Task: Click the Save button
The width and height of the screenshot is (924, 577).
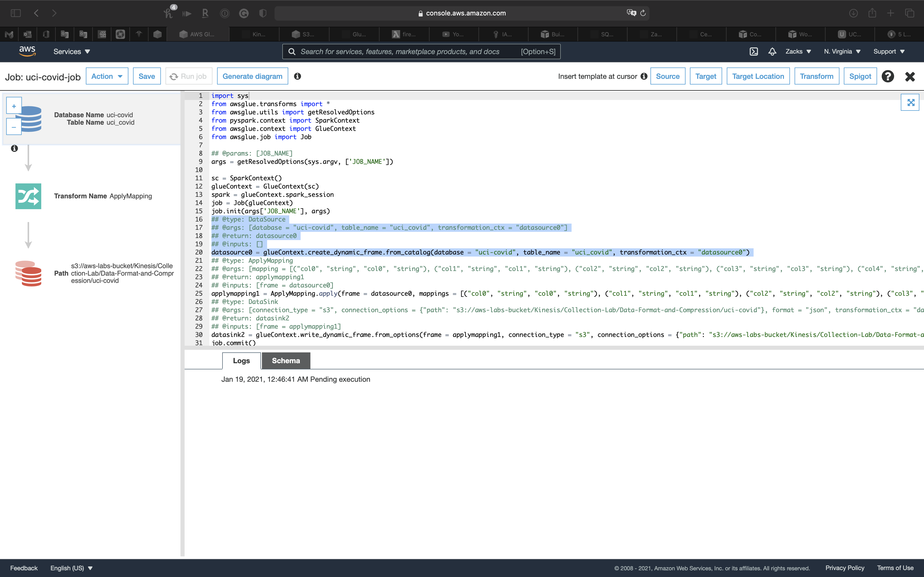Action: [147, 76]
